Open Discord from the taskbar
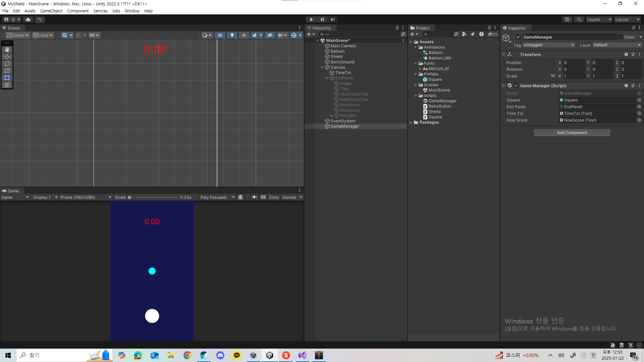 pos(220,355)
